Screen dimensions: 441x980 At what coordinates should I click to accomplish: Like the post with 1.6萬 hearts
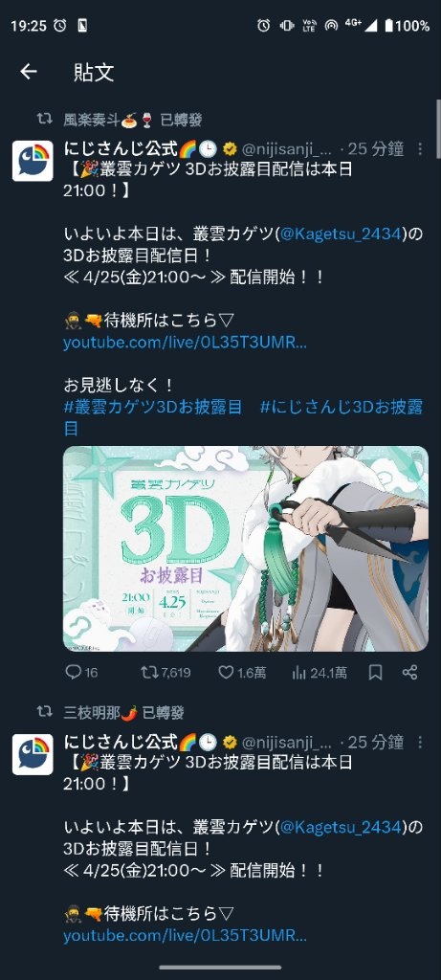coord(242,672)
